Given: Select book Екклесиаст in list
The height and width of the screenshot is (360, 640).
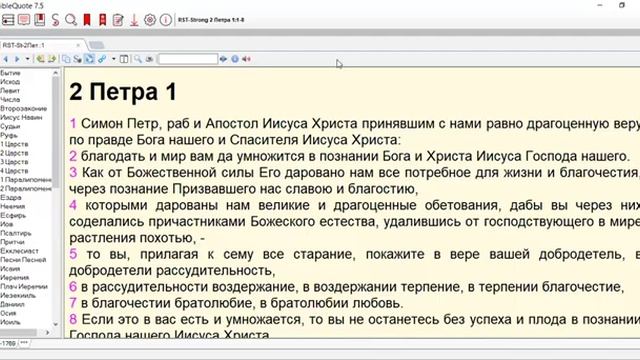Looking at the screenshot, I should click(x=19, y=251).
